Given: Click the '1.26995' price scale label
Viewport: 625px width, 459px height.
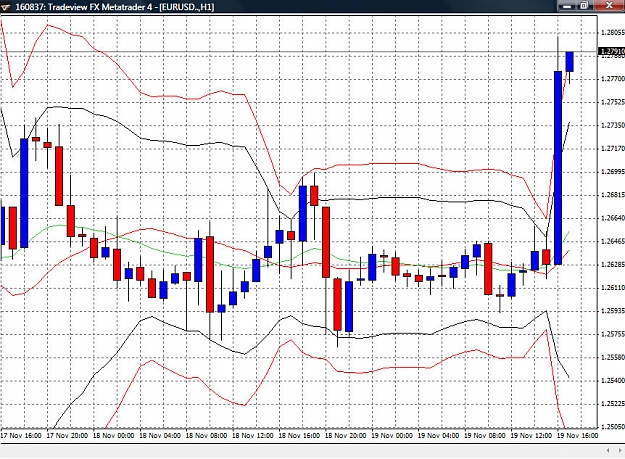Looking at the screenshot, I should (x=613, y=172).
